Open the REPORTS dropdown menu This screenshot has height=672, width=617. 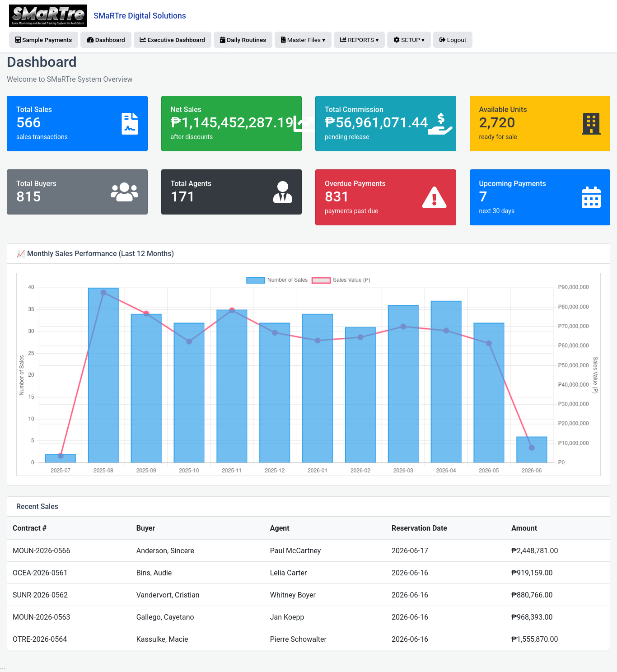360,40
